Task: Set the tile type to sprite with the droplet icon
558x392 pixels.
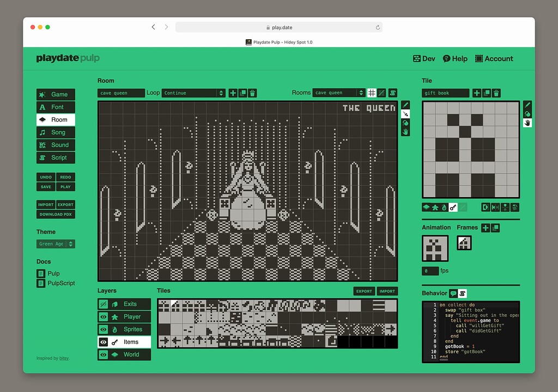Action: click(444, 208)
